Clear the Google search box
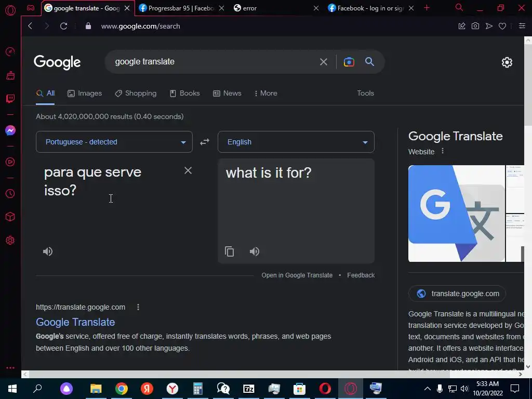This screenshot has width=532, height=399. pyautogui.click(x=323, y=62)
